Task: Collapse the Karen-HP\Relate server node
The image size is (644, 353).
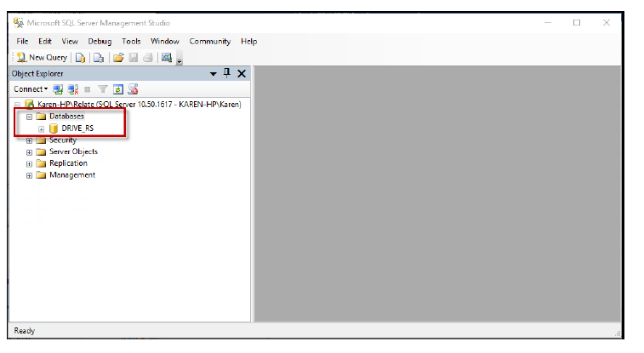Action: [17, 105]
